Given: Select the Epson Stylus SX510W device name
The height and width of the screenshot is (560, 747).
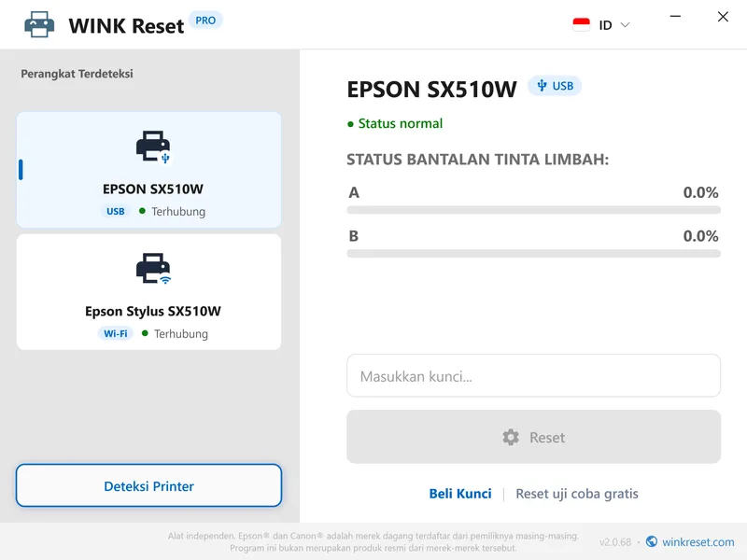Looking at the screenshot, I should click(x=153, y=311).
